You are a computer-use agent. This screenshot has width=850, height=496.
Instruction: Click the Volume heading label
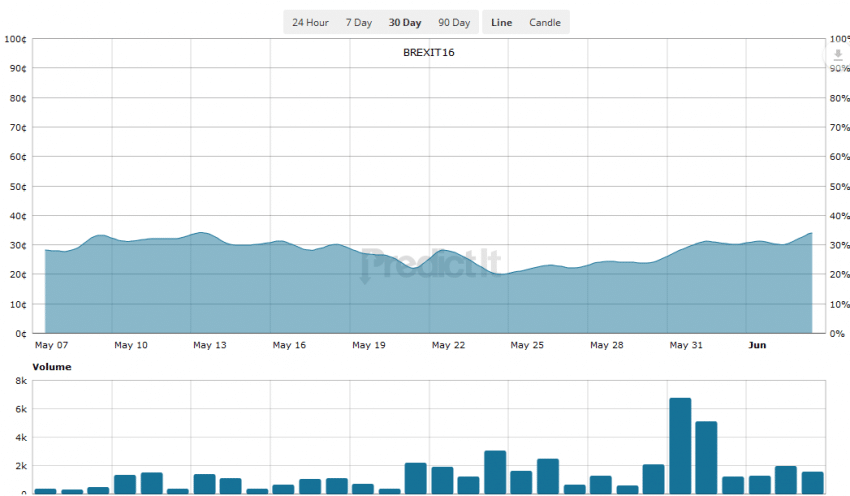click(51, 367)
